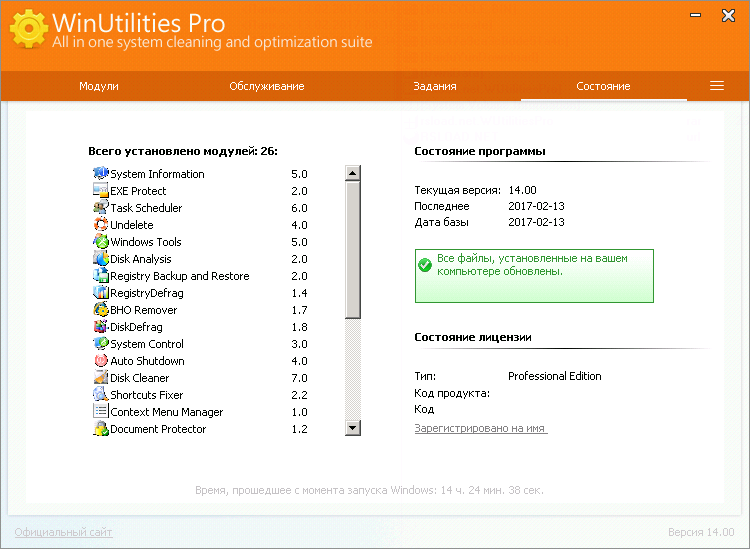Click the DiskDefrag module icon
750x549 pixels.
100,327
